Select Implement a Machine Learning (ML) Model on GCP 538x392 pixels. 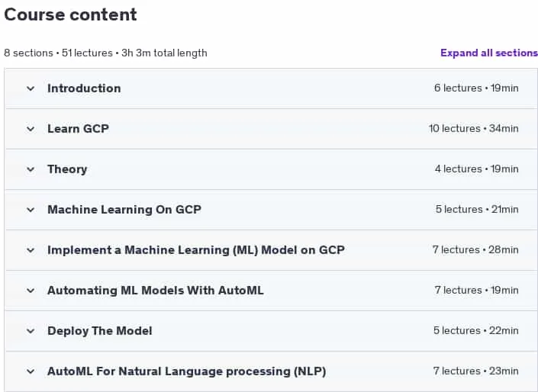[x=196, y=250]
